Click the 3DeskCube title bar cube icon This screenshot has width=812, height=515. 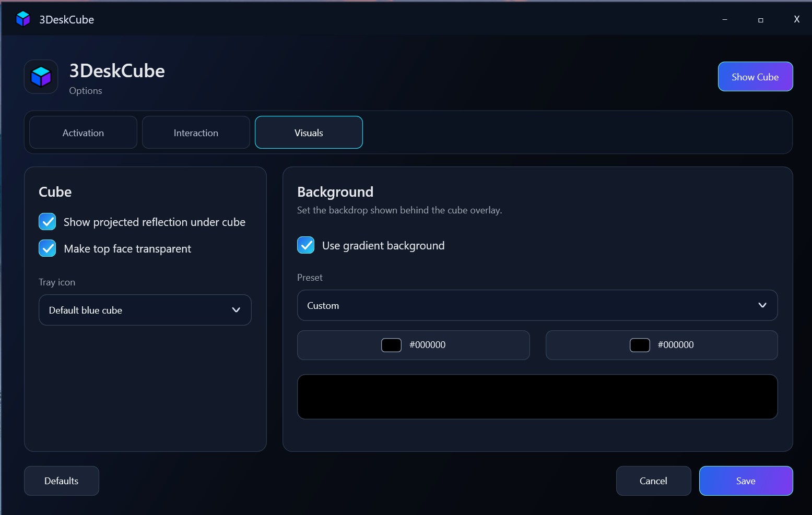point(23,19)
